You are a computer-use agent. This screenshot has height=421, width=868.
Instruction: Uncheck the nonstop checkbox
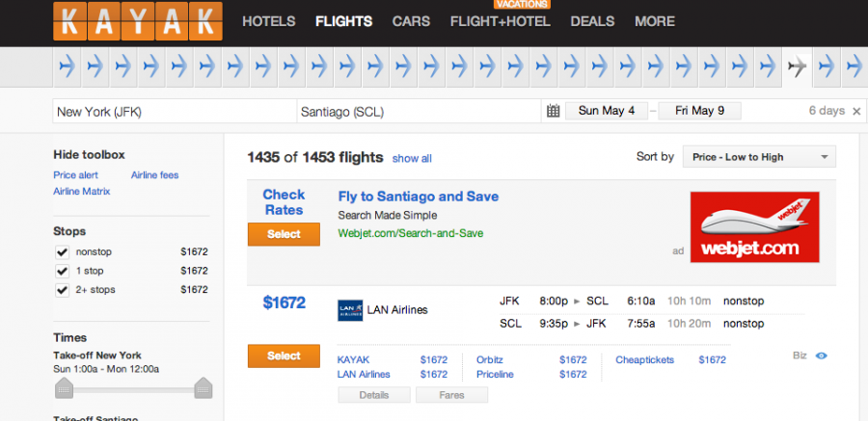[64, 252]
